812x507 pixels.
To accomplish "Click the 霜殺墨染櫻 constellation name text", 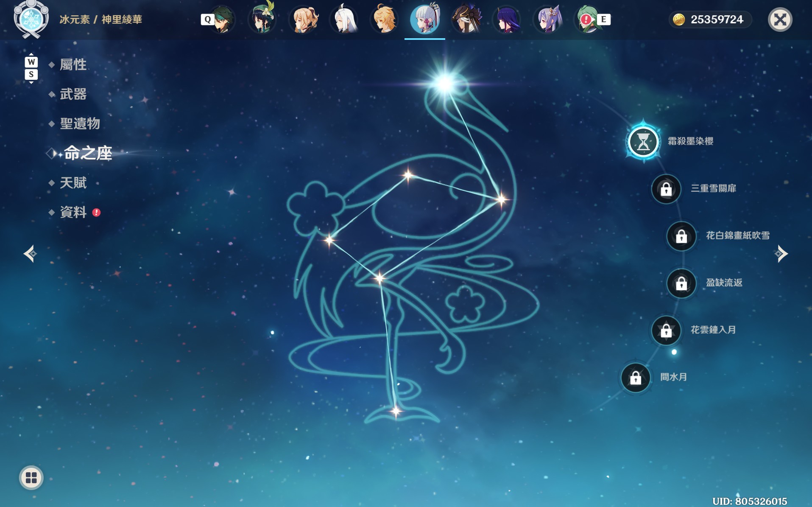I will 691,141.
